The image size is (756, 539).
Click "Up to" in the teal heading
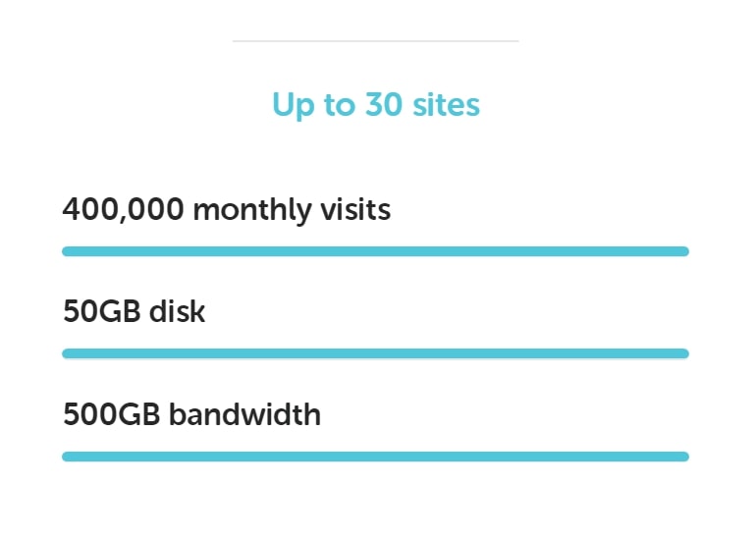[x=314, y=106]
